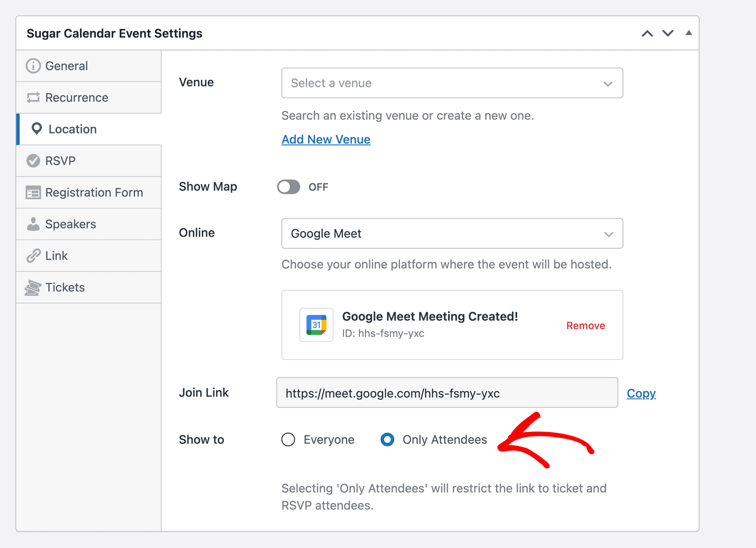Click the Join Link label
The height and width of the screenshot is (548, 756).
[x=204, y=393]
